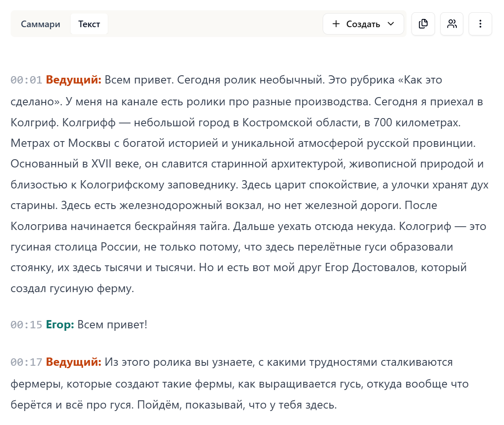Image resolution: width=504 pixels, height=425 pixels.
Task: Click the speaker label Ведущий
Action: click(73, 80)
